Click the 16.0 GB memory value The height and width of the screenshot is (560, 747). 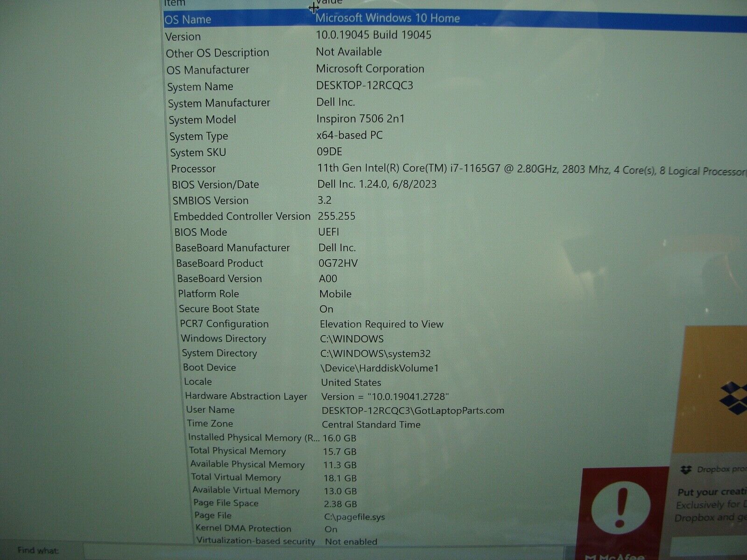[x=339, y=438]
